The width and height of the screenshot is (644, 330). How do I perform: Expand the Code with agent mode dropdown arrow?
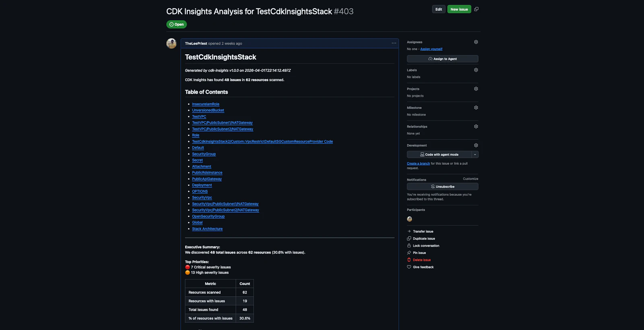475,155
